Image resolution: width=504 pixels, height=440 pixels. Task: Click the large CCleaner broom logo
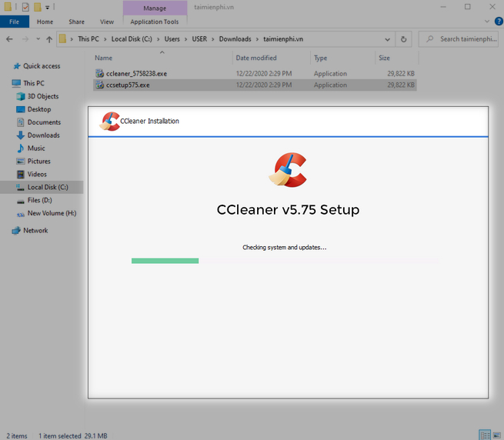(288, 170)
